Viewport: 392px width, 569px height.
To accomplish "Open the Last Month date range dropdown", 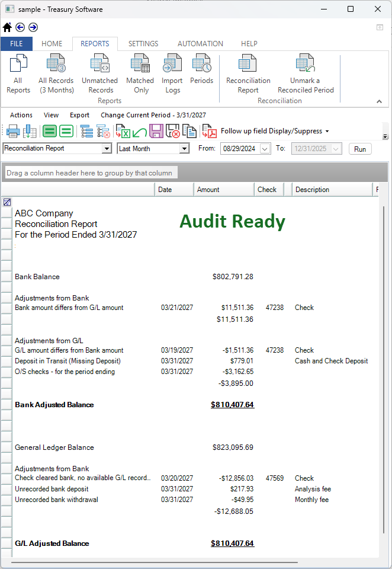I will (x=184, y=149).
